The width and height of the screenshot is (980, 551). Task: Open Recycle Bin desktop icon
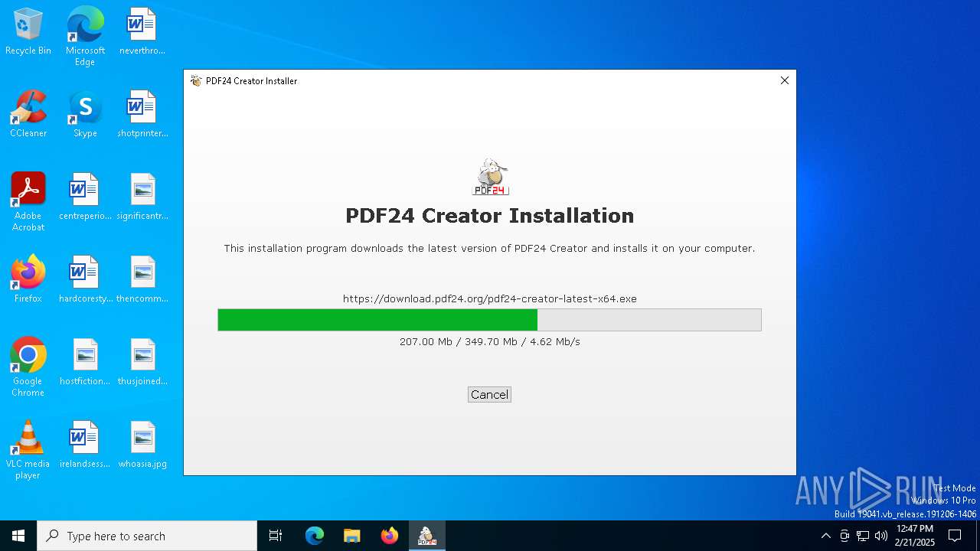[x=28, y=32]
